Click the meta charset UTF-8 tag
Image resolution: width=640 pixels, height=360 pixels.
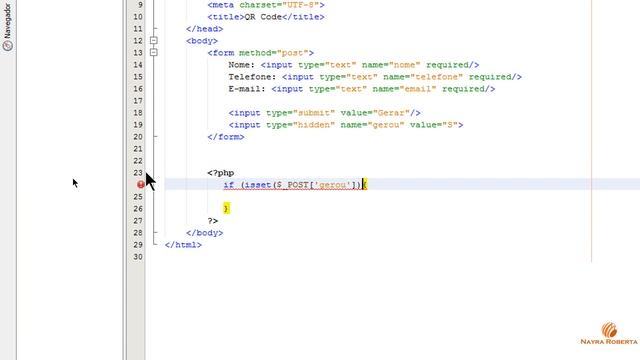[x=266, y=5]
